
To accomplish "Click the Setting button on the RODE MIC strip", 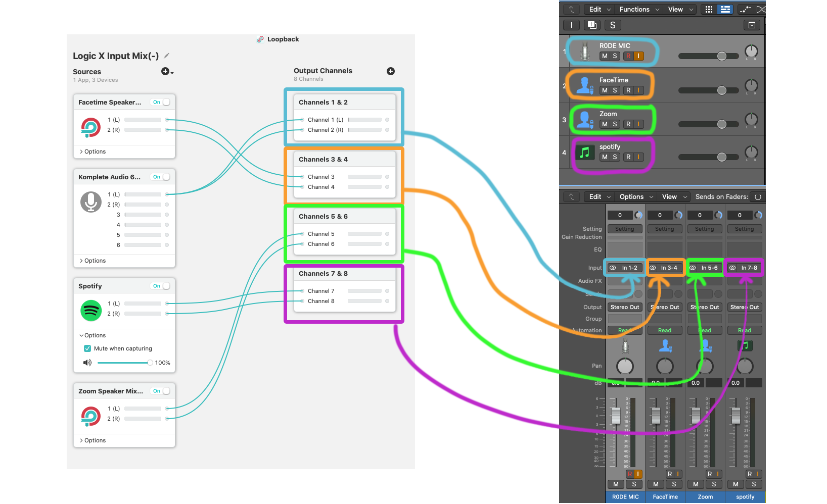I will [625, 228].
